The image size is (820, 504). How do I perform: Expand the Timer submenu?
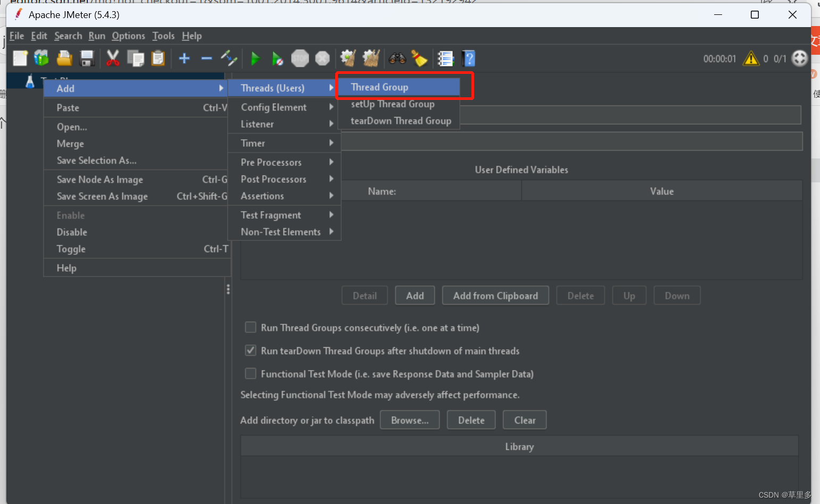[x=284, y=143]
